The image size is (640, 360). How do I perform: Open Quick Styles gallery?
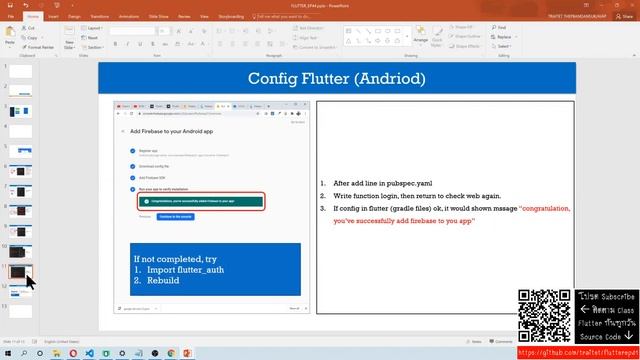(437, 37)
